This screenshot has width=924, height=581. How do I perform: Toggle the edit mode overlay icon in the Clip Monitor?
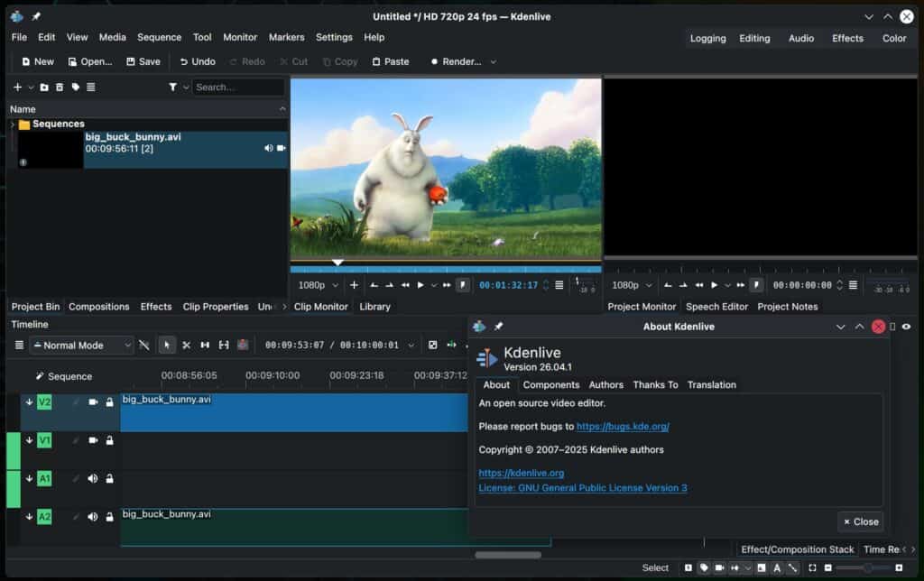tap(463, 285)
